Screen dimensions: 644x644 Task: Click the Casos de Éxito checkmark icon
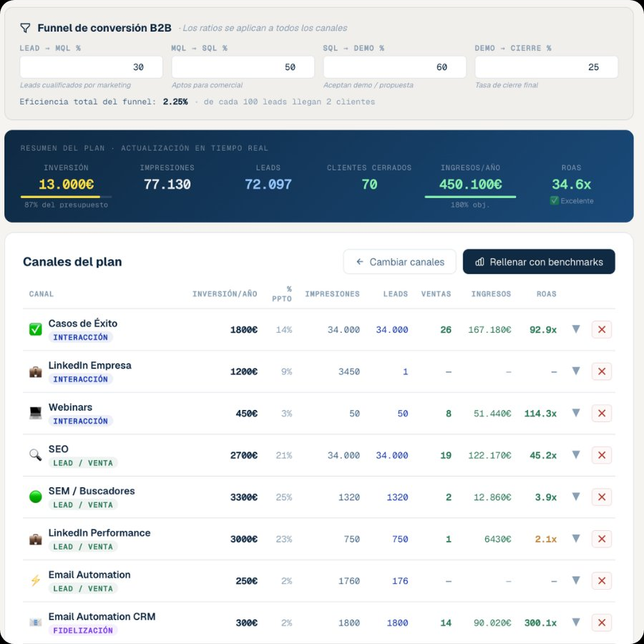35,329
